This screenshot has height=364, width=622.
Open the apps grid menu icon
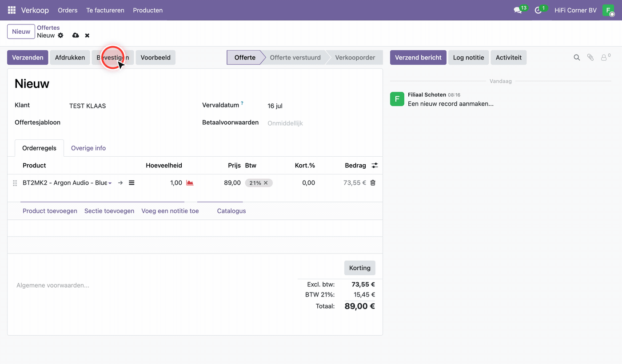pyautogui.click(x=12, y=10)
